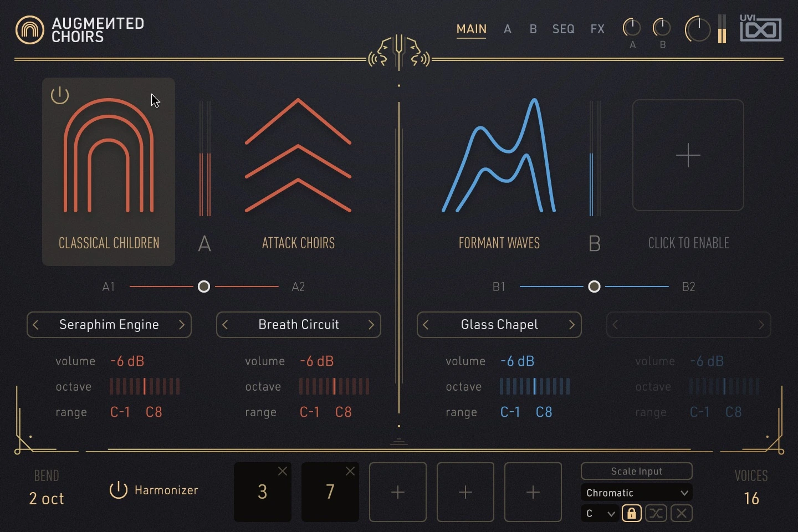Go to next preset after Seraphim Engine
798x532 pixels.
182,325
